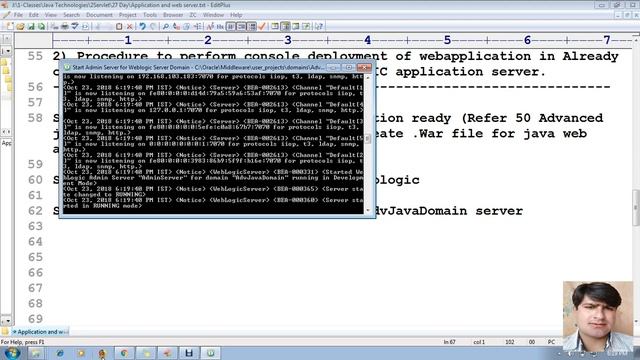
Task: Open Internet Explorer from taskbar
Action: click(60, 353)
